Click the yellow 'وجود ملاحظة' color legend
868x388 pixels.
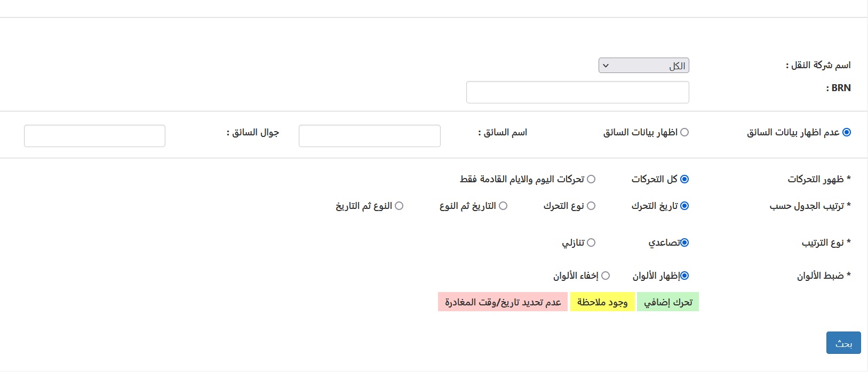click(602, 302)
